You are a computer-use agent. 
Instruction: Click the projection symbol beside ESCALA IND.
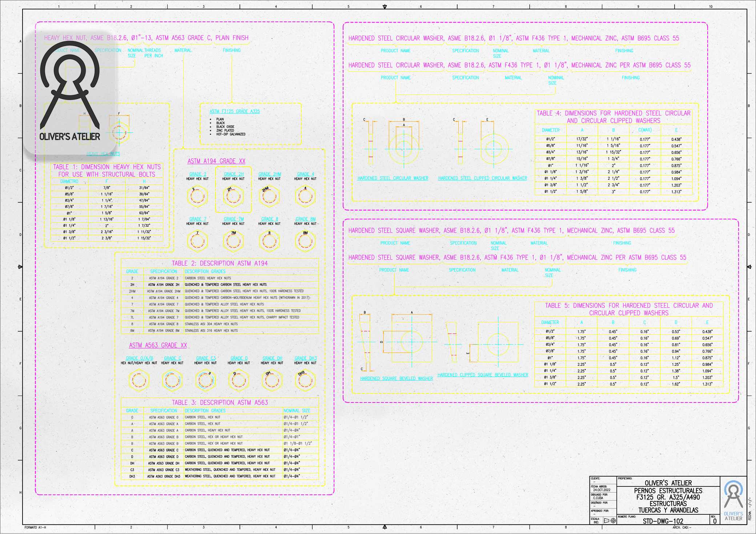(610, 520)
